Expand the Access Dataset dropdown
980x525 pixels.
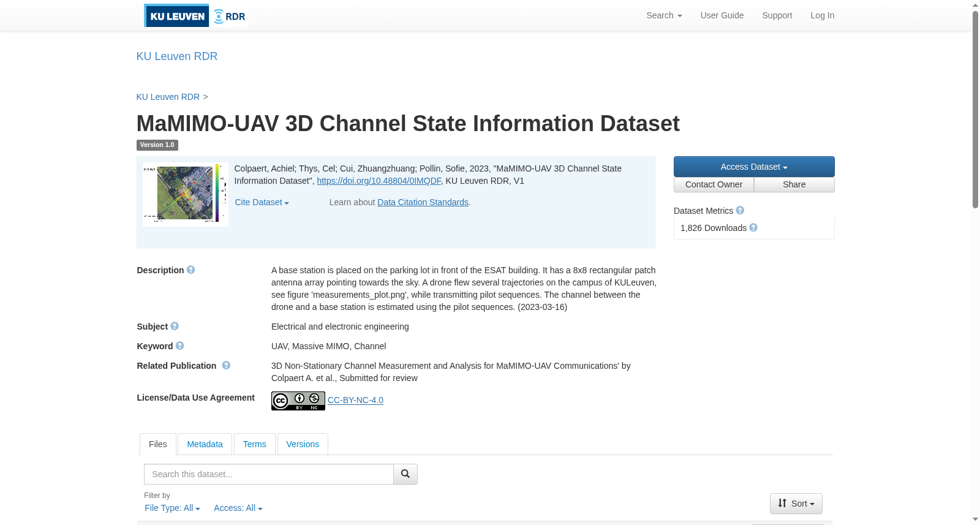pos(754,167)
